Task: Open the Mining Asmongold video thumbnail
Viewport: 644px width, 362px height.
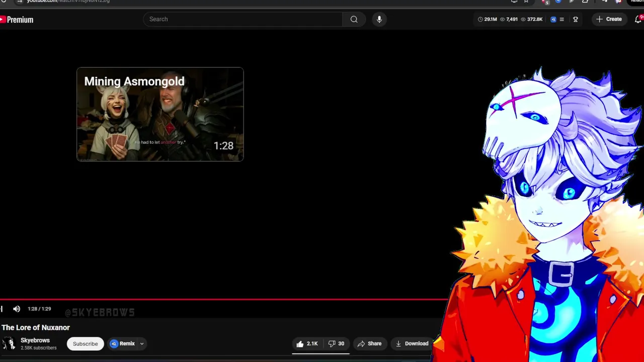Action: (x=160, y=114)
